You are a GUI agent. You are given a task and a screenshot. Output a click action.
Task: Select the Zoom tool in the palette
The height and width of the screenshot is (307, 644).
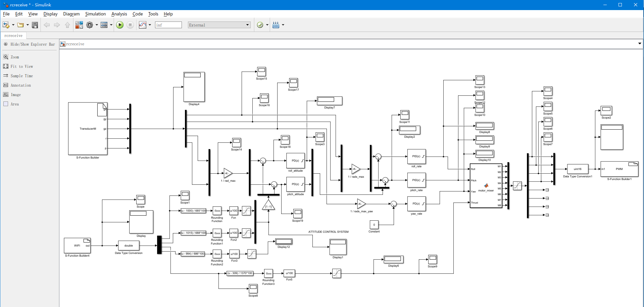6,57
